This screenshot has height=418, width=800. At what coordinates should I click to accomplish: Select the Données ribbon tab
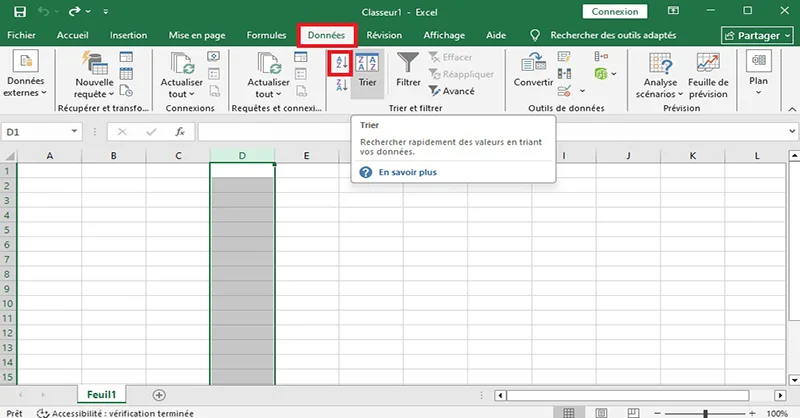click(327, 35)
